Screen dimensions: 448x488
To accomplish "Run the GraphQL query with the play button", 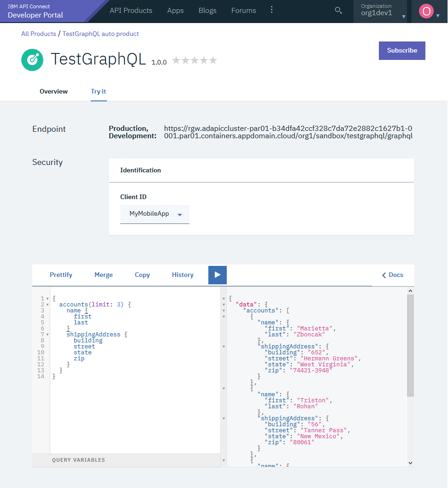I will [x=217, y=275].
